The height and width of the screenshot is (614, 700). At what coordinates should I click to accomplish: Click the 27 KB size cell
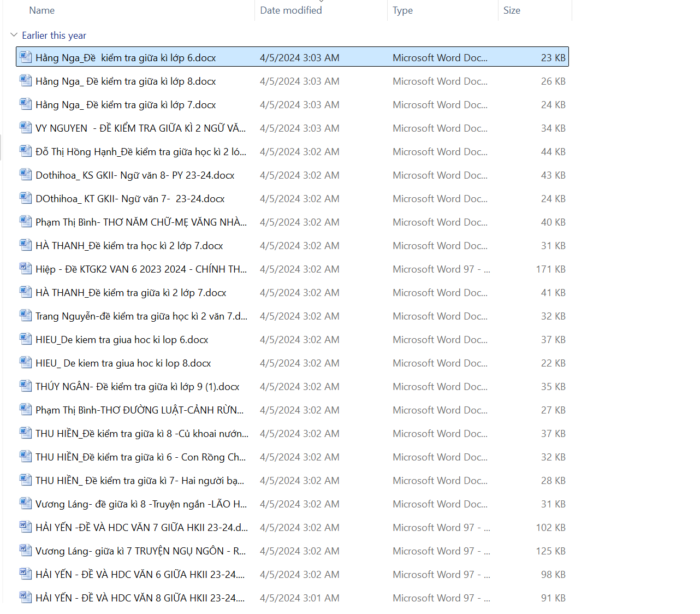click(553, 410)
